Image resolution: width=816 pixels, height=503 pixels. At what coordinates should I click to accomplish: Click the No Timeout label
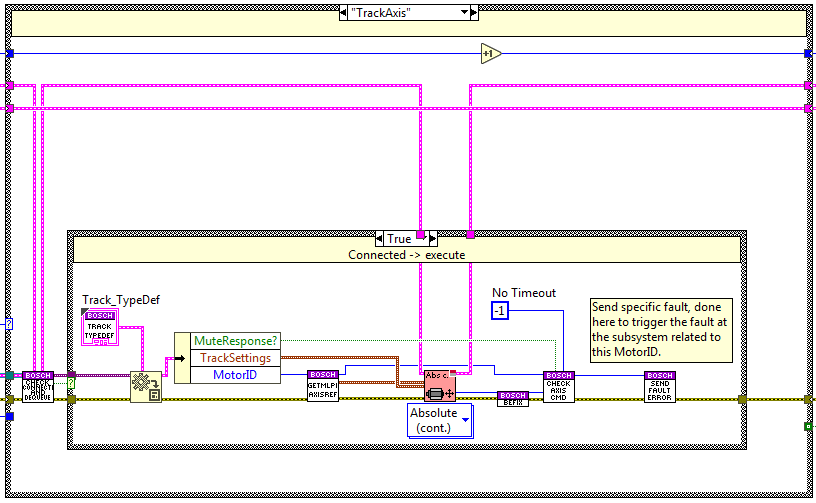(524, 293)
